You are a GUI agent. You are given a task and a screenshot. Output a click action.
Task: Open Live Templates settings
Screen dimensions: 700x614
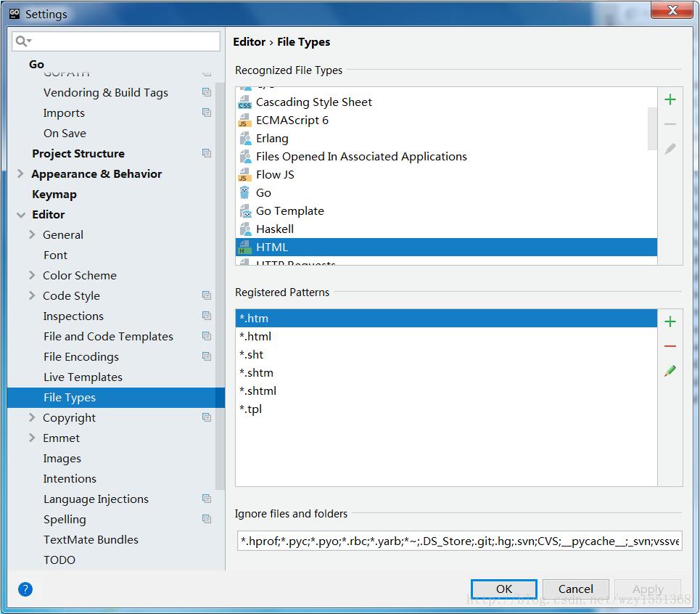[83, 377]
